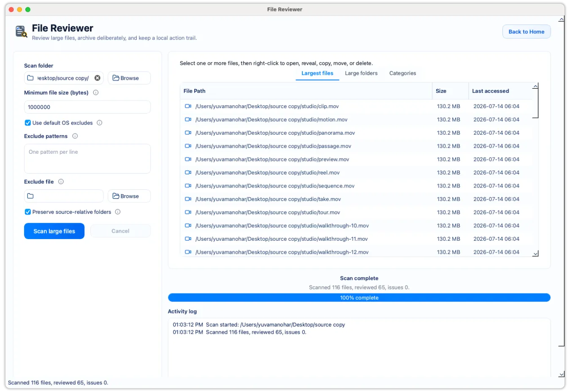Click video icon for panorama.mov row
This screenshot has height=392, width=570.
[x=188, y=133]
